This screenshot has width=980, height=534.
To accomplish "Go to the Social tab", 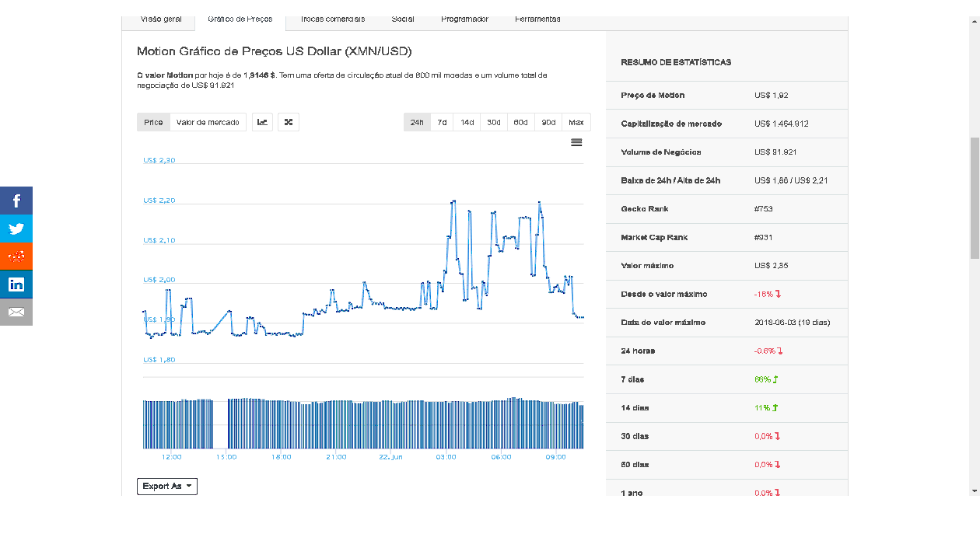I will click(403, 19).
